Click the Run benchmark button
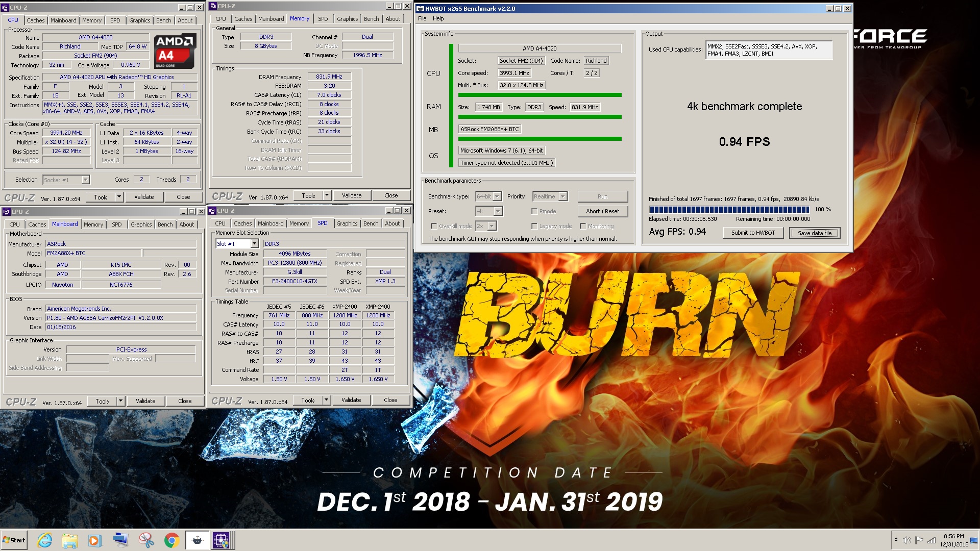This screenshot has width=980, height=551. pos(602,196)
